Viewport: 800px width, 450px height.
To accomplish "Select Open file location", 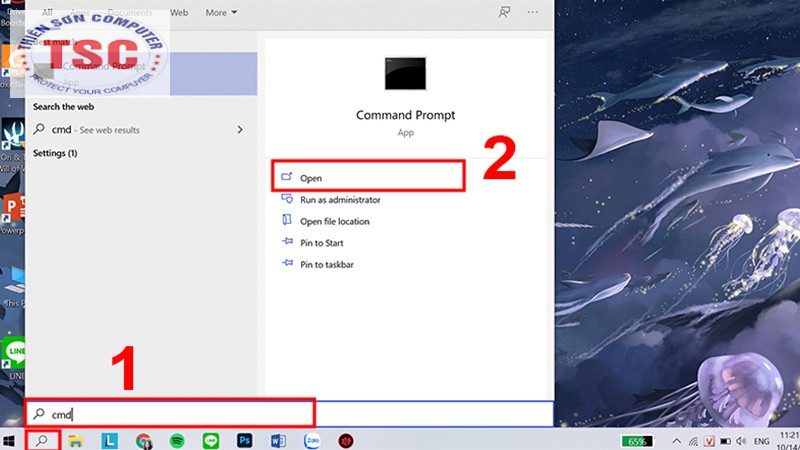I will click(335, 221).
